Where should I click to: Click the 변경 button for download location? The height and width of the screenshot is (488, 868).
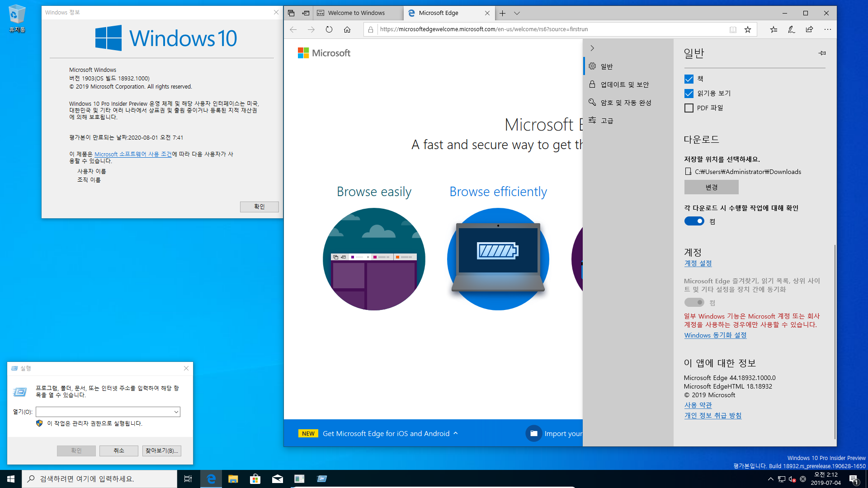pyautogui.click(x=711, y=187)
